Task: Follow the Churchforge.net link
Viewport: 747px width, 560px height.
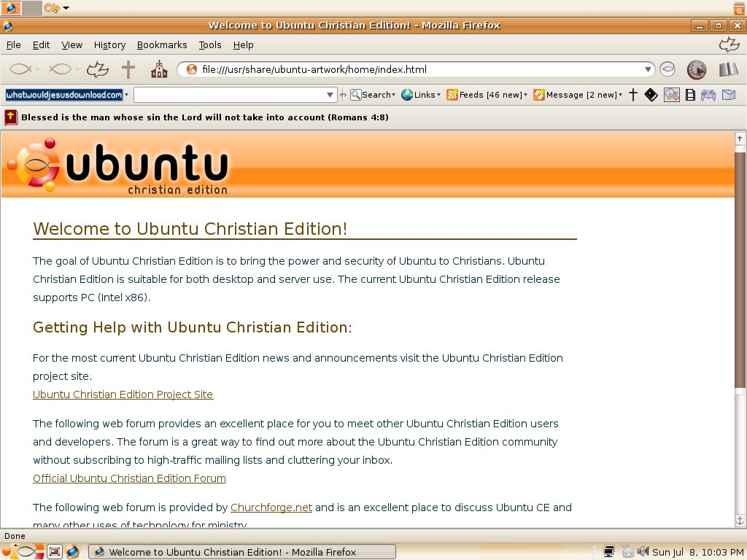Action: 271,507
